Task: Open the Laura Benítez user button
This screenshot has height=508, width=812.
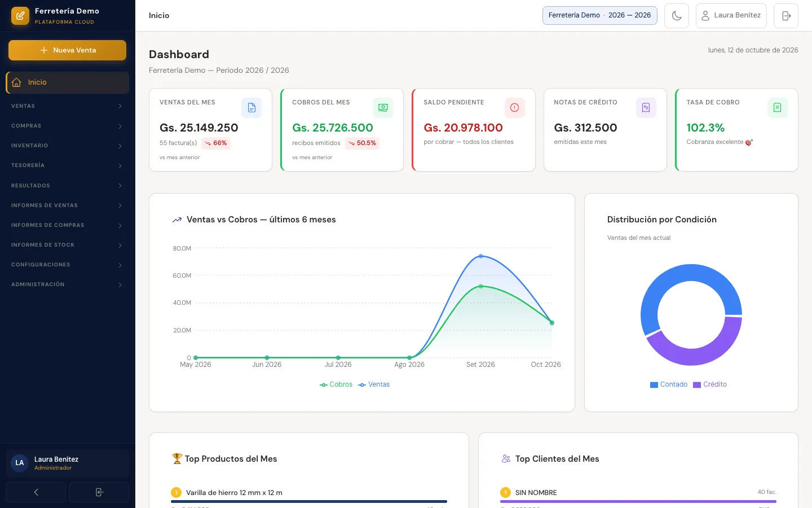Action: (x=731, y=16)
